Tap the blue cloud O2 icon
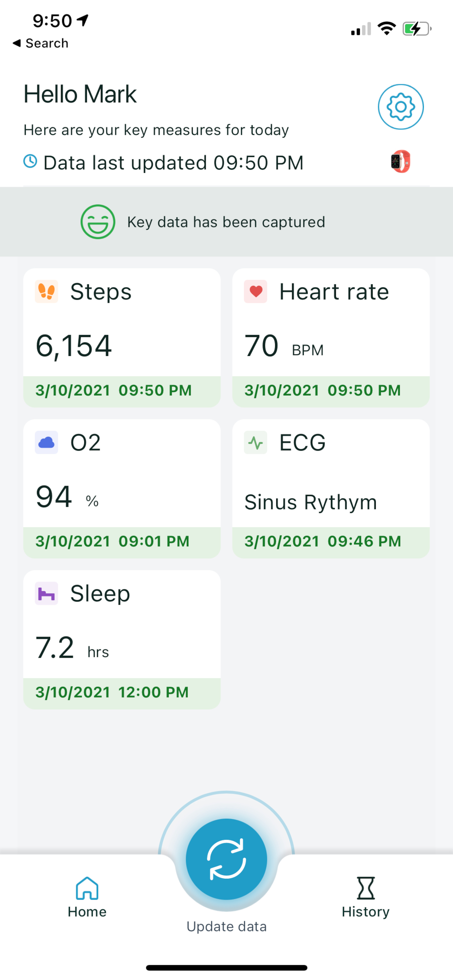The height and width of the screenshot is (980, 453). coord(47,442)
